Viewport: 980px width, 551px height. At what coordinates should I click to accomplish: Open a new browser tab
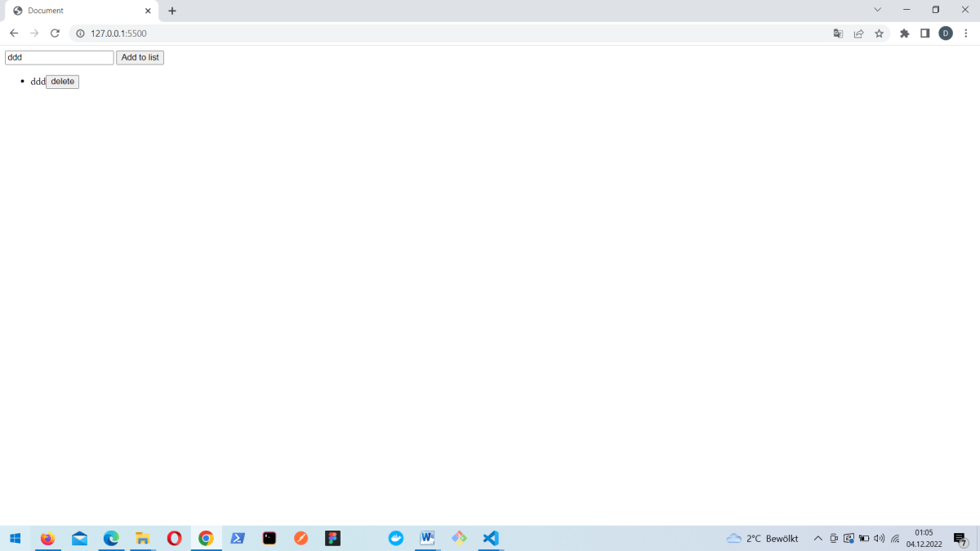click(x=171, y=11)
